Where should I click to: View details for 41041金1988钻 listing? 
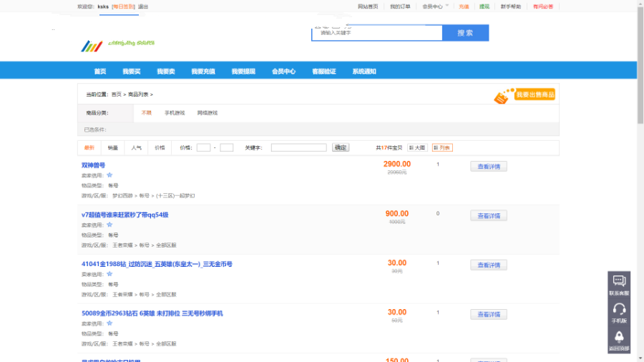[488, 265]
